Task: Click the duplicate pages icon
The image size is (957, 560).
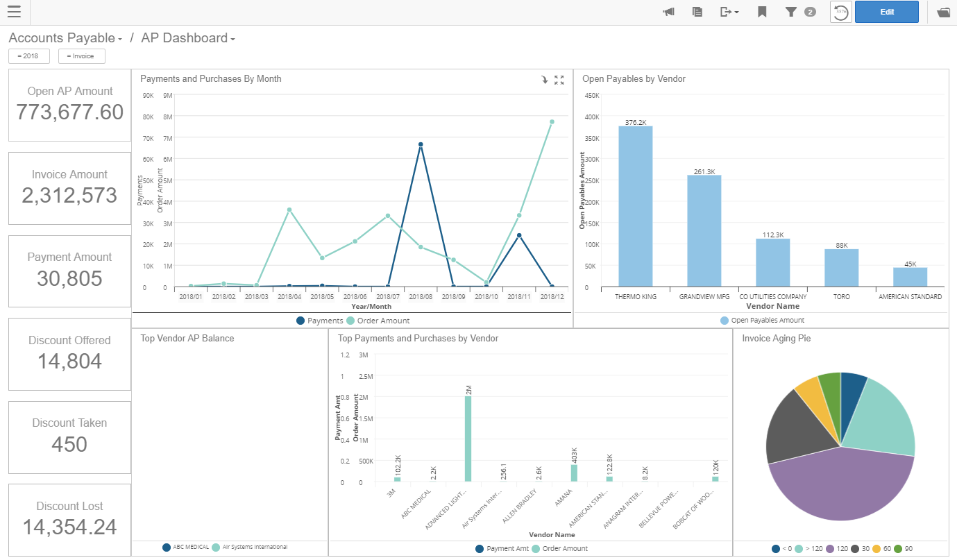Action: tap(697, 12)
